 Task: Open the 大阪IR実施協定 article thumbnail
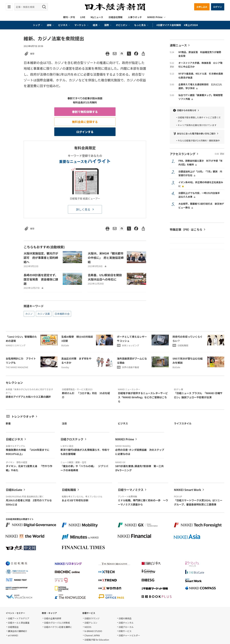click(72, 257)
